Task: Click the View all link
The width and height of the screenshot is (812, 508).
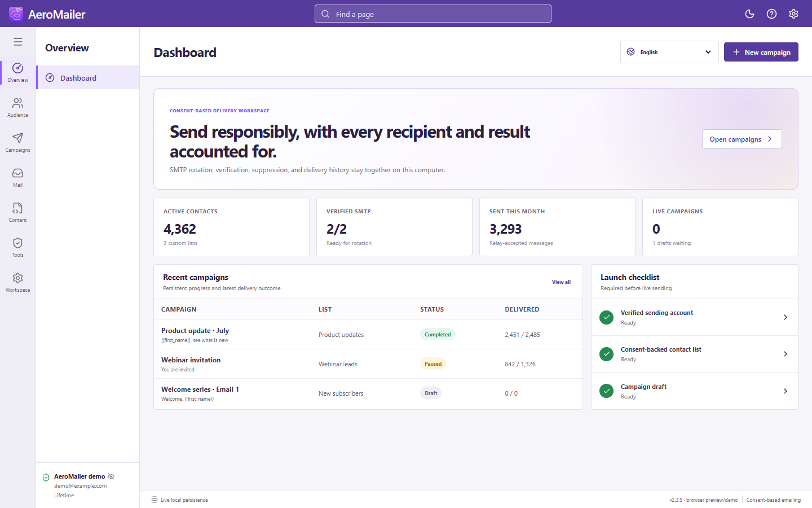Action: [561, 282]
